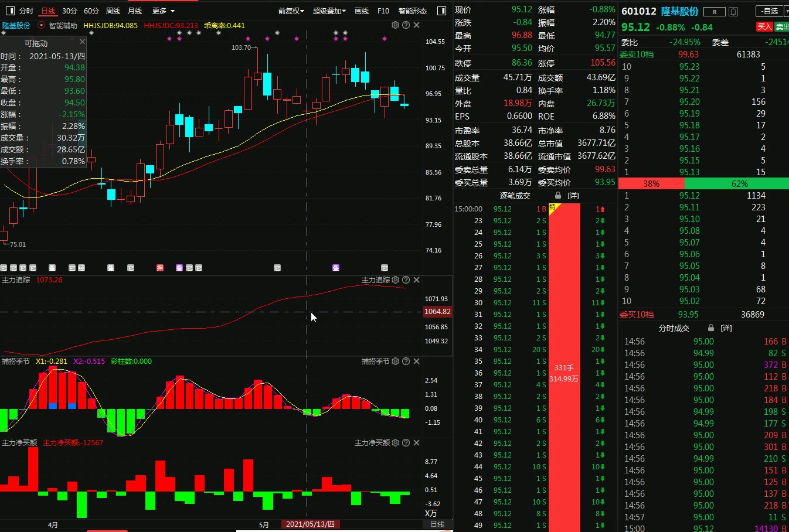Click the 日线 label at bottom right
This screenshot has width=789, height=532.
coord(437,524)
